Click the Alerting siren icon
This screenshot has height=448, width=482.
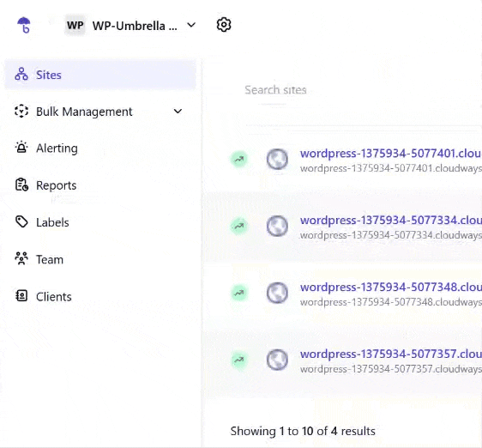click(x=21, y=148)
